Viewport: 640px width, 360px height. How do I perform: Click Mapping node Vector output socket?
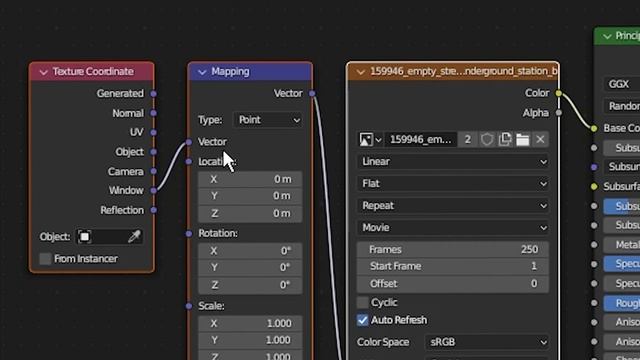click(312, 93)
